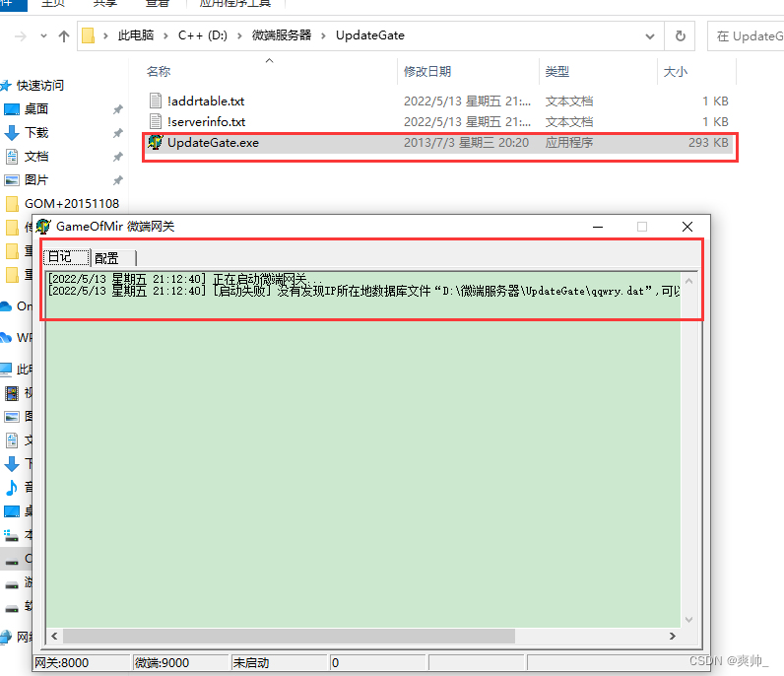Sort files by 修改日期 column header
784x676 pixels.
(x=427, y=72)
